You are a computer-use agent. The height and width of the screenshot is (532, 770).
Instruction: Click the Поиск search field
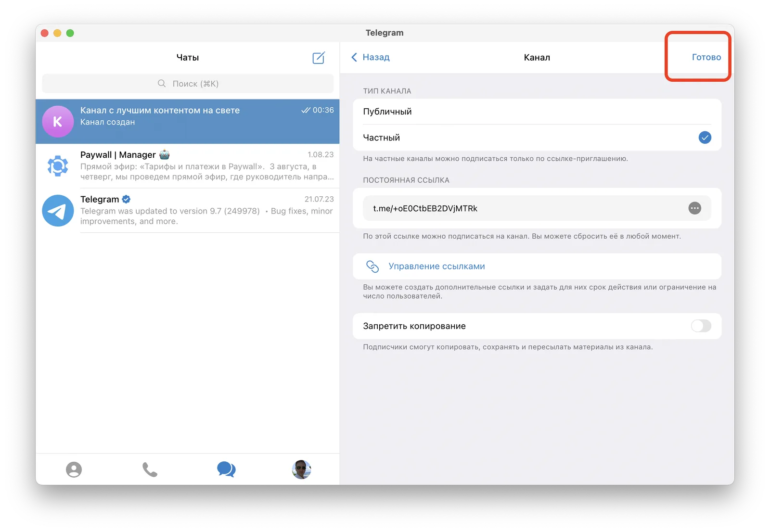188,84
